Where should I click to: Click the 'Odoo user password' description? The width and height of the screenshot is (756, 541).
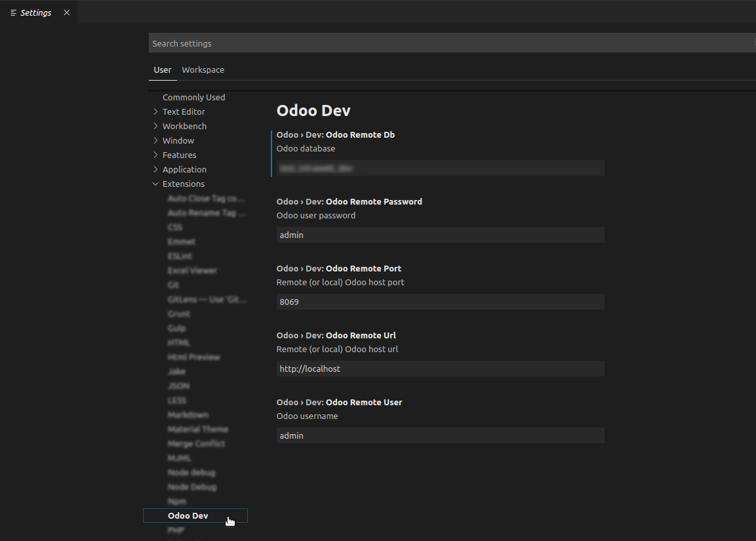[316, 216]
